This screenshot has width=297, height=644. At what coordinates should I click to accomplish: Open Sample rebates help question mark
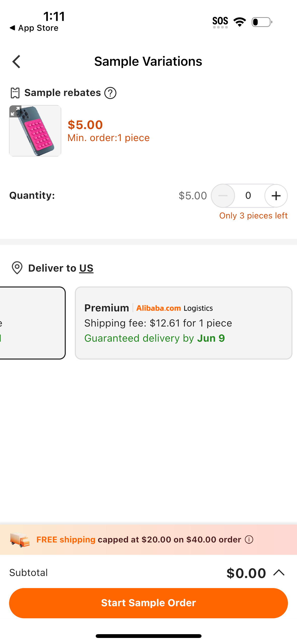(x=110, y=93)
